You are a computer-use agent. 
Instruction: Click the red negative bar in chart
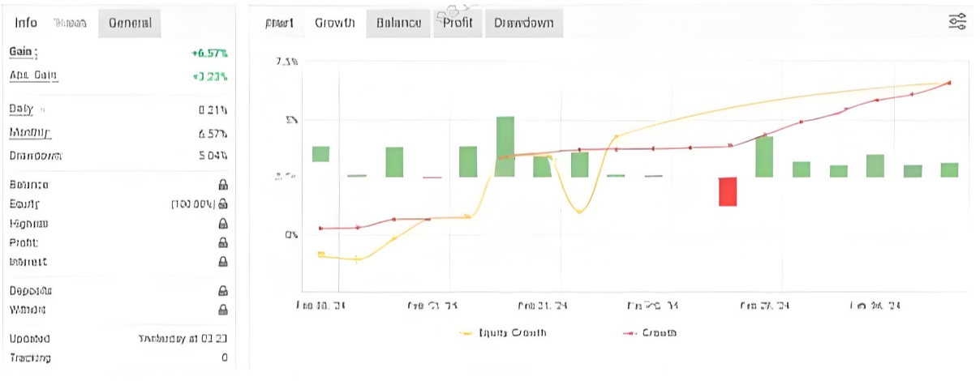728,191
